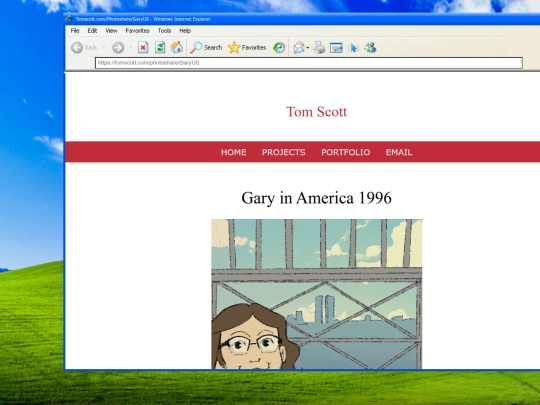Stop loading the page with the red X icon
Viewport: 540px width, 405px height.
[x=143, y=48]
